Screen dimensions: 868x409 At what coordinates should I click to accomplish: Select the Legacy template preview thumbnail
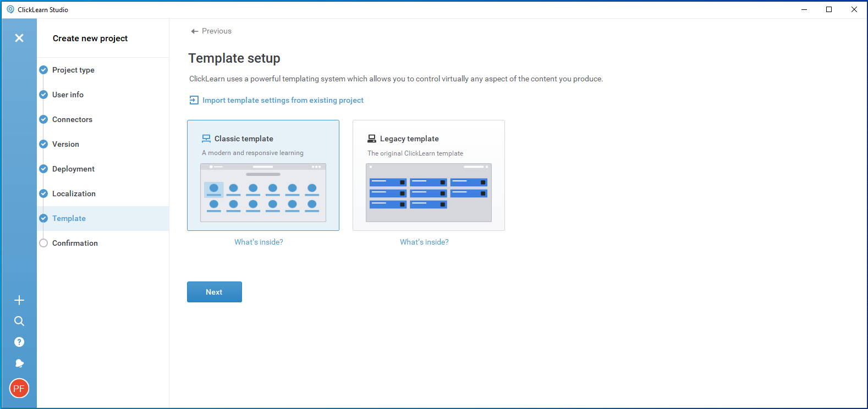tap(428, 192)
